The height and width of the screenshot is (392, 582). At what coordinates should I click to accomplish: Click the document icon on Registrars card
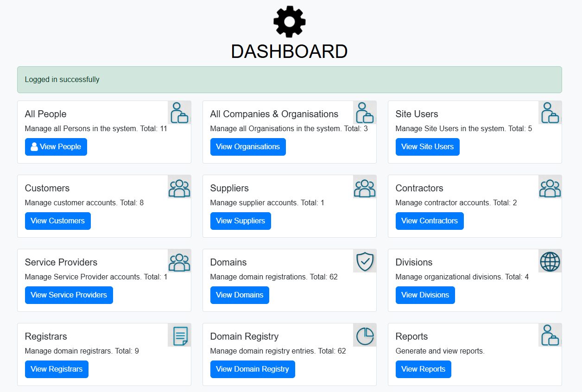179,335
